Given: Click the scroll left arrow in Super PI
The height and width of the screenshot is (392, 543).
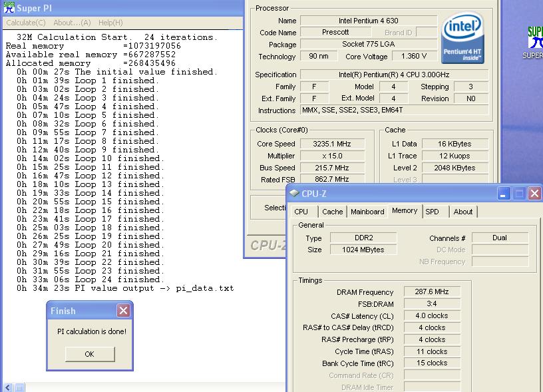Looking at the screenshot, I should point(8,388).
